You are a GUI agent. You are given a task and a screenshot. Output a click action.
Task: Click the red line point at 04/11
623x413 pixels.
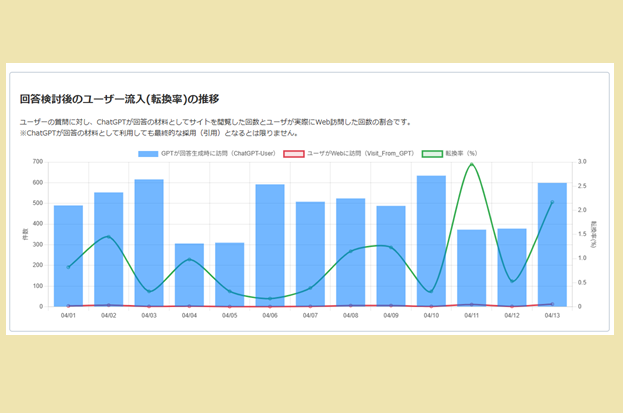click(472, 304)
